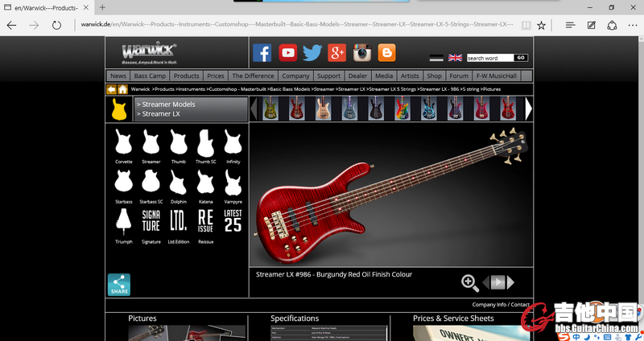Open the browser Hub icon
644x341 pixels.
point(570,26)
